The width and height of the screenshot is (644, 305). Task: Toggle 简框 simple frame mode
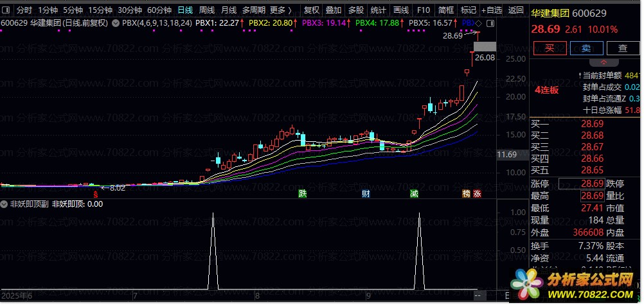(x=446, y=10)
